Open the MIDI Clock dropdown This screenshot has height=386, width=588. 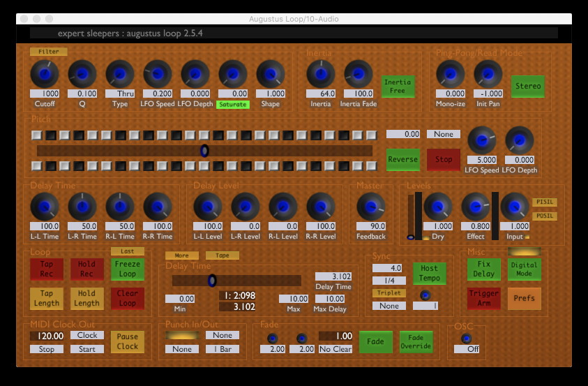tap(87, 335)
